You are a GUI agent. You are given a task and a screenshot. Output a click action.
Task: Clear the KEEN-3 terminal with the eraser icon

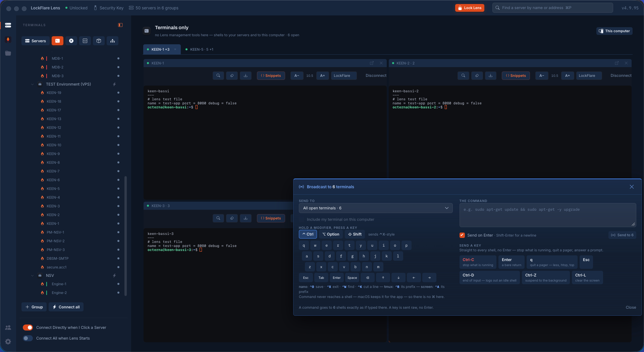point(232,218)
